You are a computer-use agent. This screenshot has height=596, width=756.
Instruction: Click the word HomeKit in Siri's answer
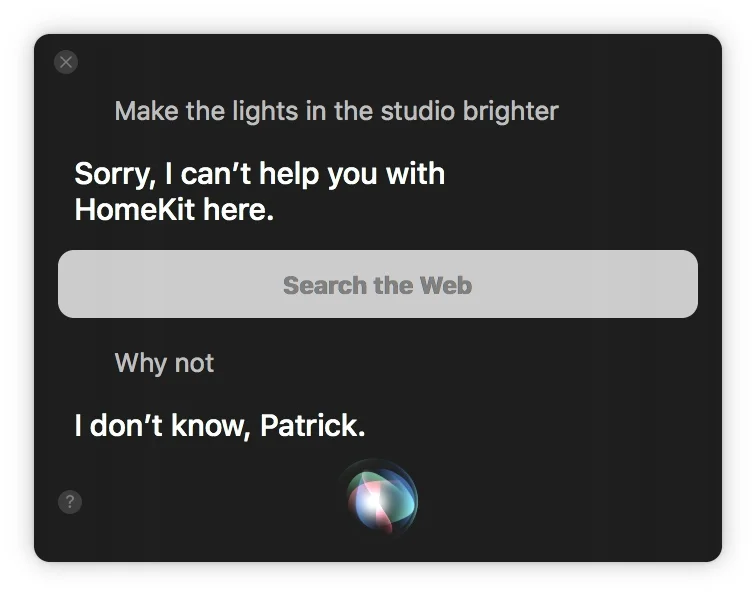(135, 210)
